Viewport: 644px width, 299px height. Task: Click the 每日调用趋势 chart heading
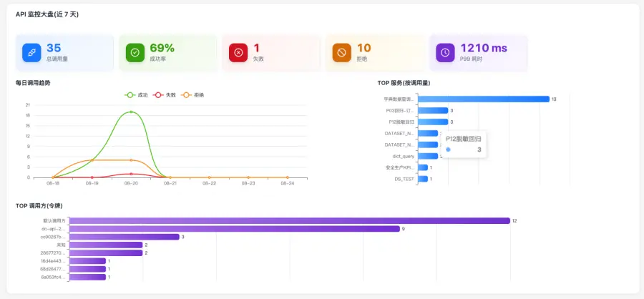click(x=33, y=83)
